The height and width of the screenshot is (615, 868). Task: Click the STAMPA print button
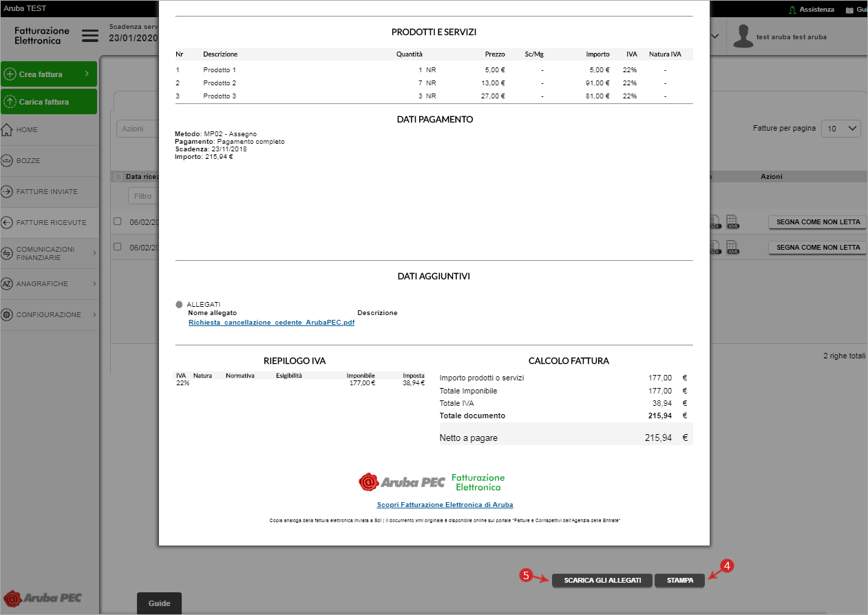679,581
